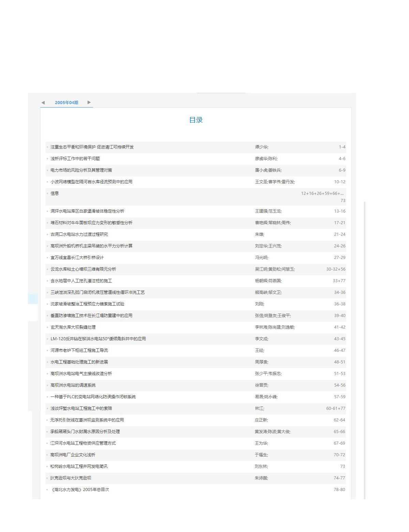Open the 信息 entry

pos(55,193)
